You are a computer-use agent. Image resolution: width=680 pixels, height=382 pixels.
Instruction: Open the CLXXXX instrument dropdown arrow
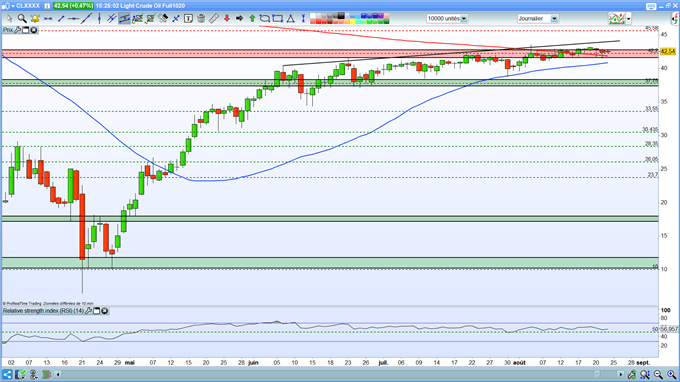[x=13, y=6]
